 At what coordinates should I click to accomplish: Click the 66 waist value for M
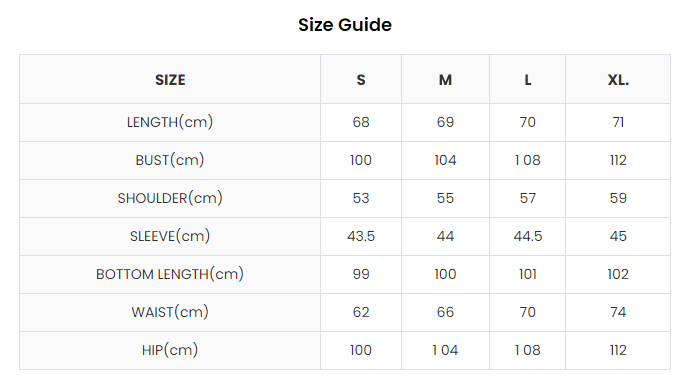[445, 312]
